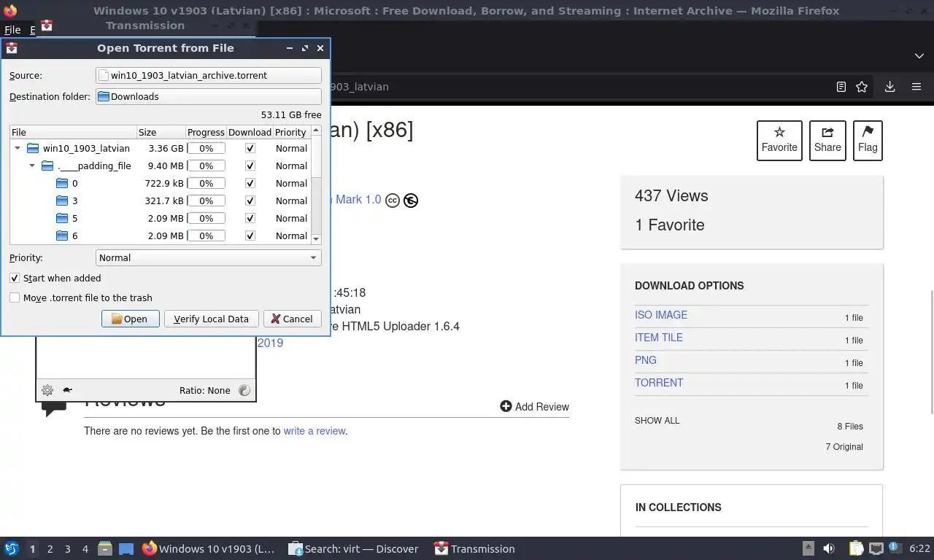Click the public domain no-copyright icon
934x560 pixels.
[411, 200]
